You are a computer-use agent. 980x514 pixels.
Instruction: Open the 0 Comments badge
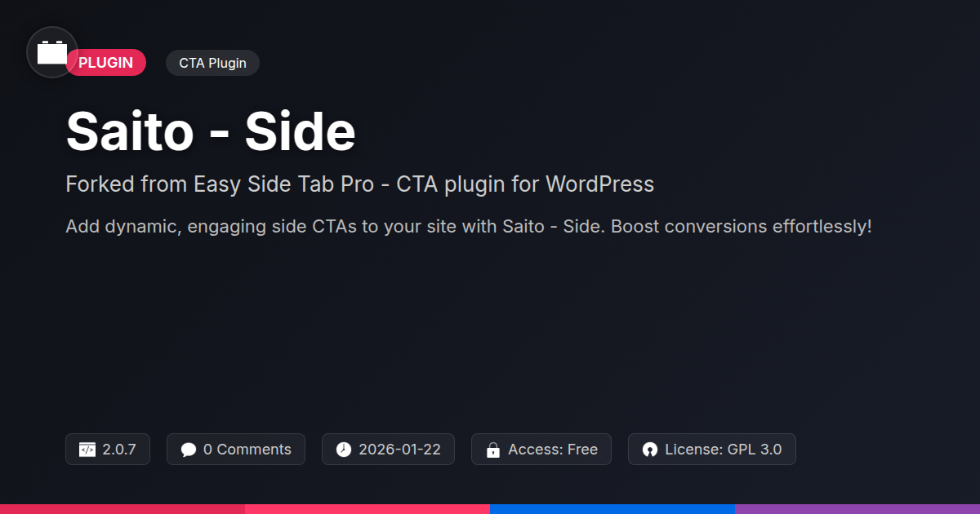click(236, 450)
